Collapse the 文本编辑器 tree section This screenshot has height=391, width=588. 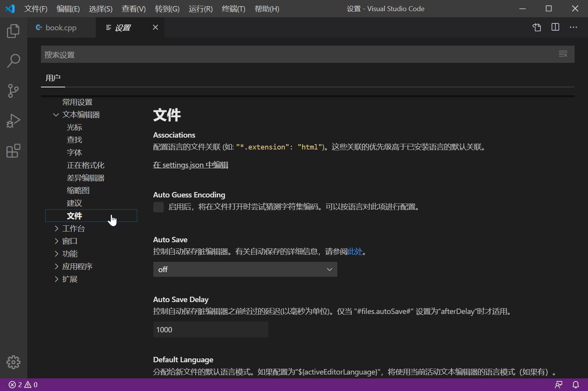tap(56, 115)
